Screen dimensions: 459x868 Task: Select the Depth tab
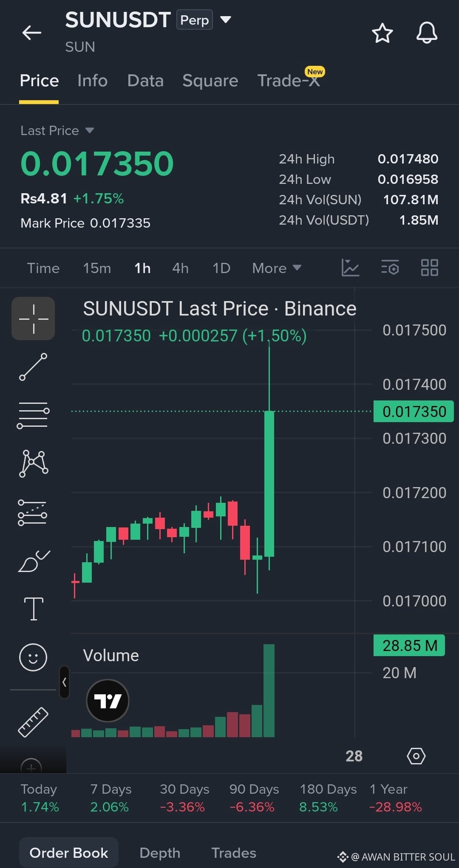click(x=160, y=853)
